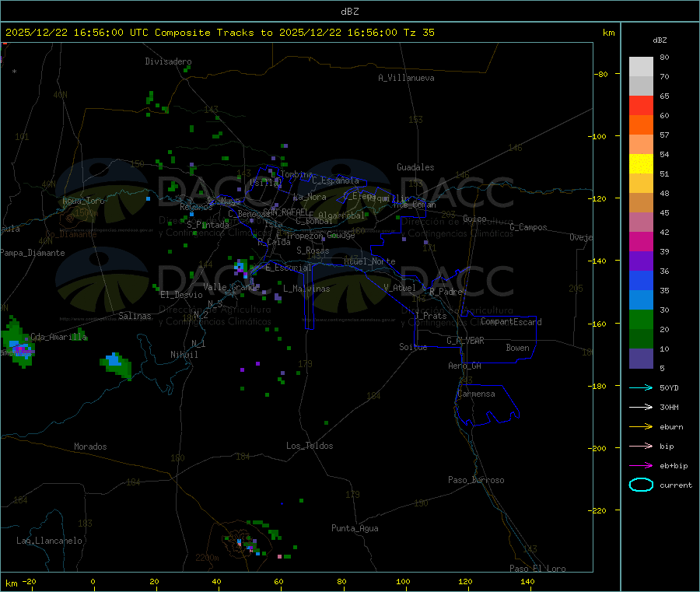Click the Atuel_Norte place label
This screenshot has width=700, height=592.
pos(369,261)
